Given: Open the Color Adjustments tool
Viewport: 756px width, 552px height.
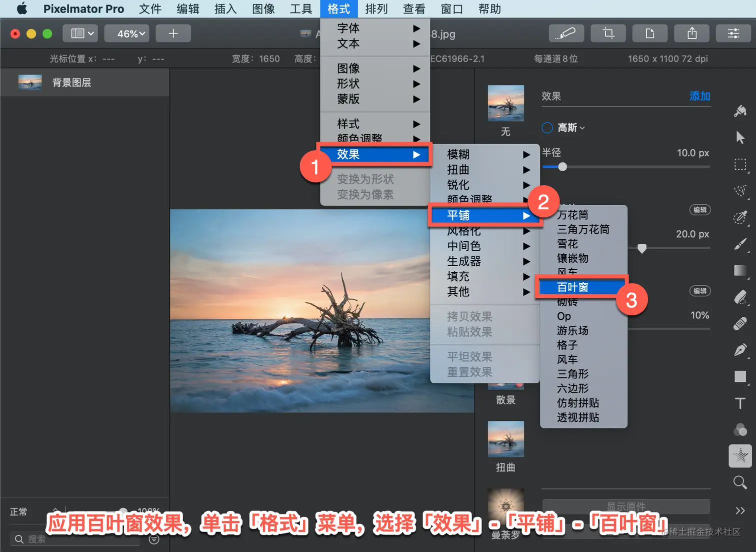Looking at the screenshot, I should (x=740, y=429).
